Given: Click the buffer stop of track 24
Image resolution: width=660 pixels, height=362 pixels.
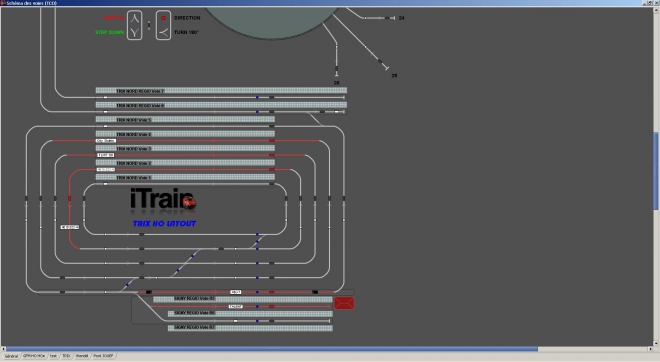Looking at the screenshot, I should (393, 18).
